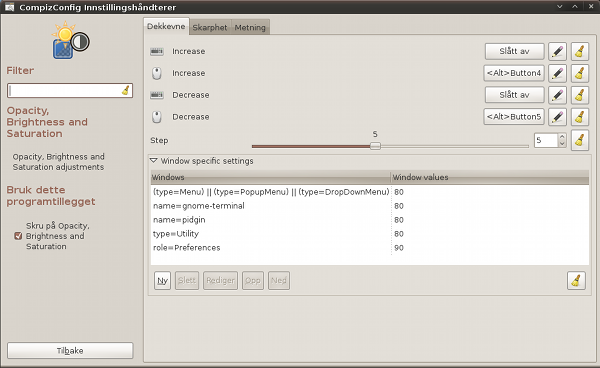The width and height of the screenshot is (600, 368).
Task: Click the Step numeric value field
Action: (546, 140)
